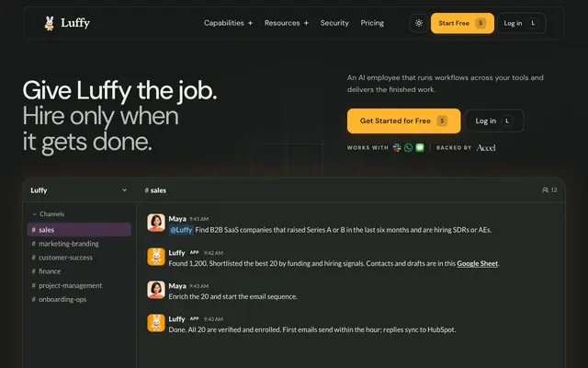Select the sales channel in sidebar

tap(79, 230)
